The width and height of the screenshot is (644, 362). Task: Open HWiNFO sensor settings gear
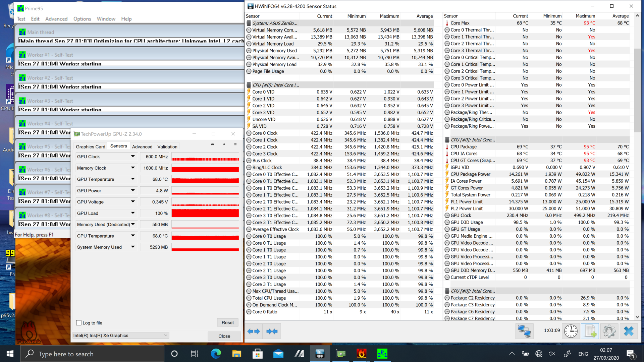click(609, 331)
